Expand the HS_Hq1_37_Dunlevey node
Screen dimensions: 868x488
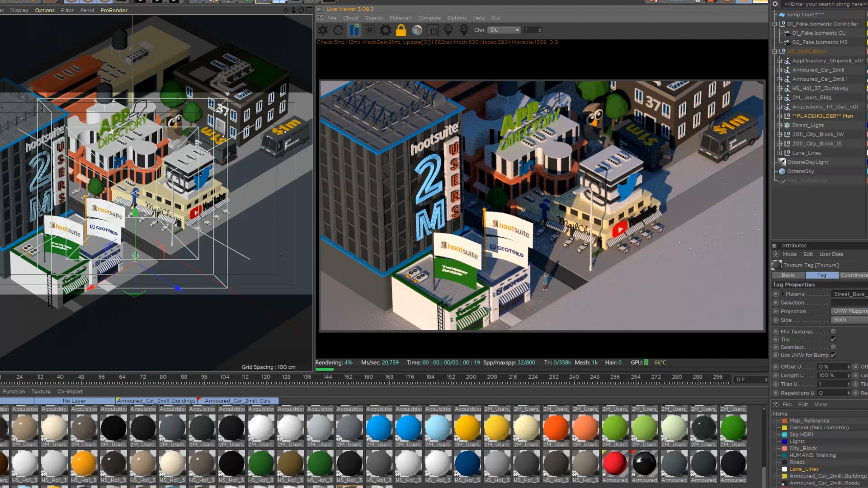779,89
